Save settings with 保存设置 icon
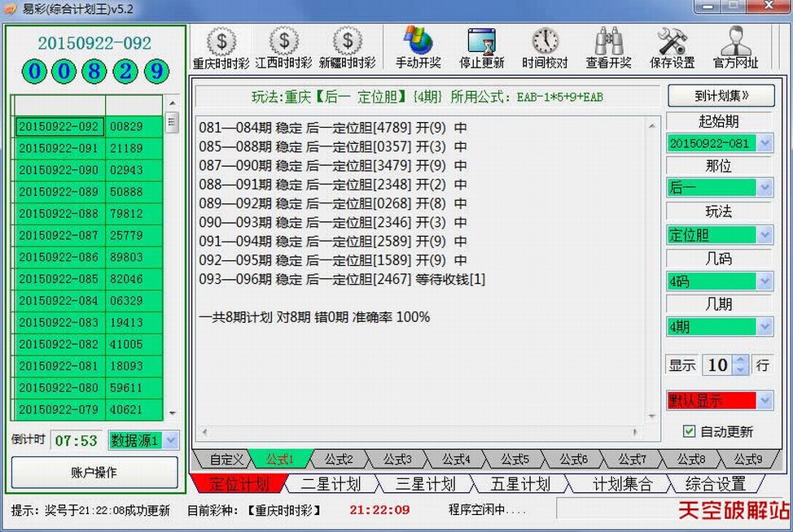This screenshot has width=793, height=532. point(672,41)
